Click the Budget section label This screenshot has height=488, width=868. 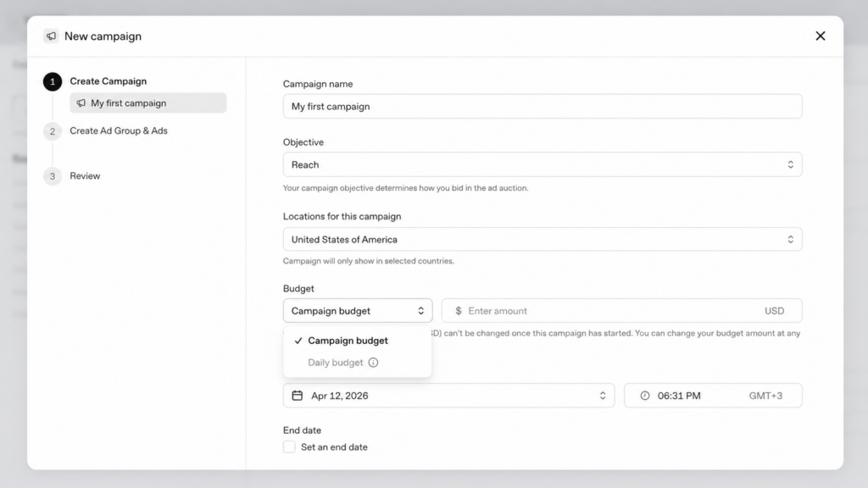[298, 289]
